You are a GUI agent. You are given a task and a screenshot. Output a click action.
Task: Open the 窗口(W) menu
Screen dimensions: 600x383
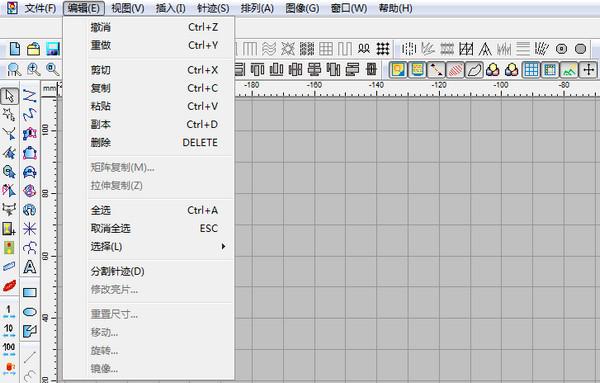[x=349, y=8]
